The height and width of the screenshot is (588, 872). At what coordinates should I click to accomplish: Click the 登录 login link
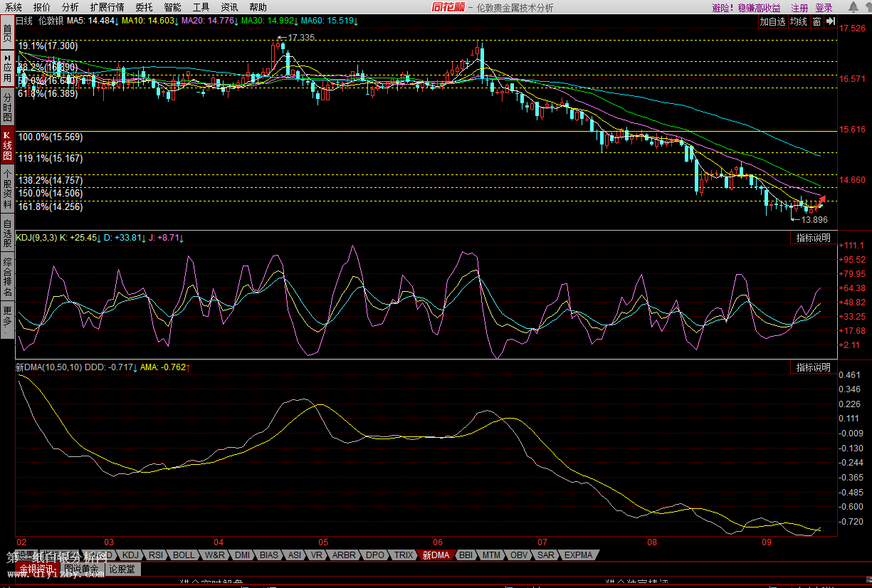824,8
